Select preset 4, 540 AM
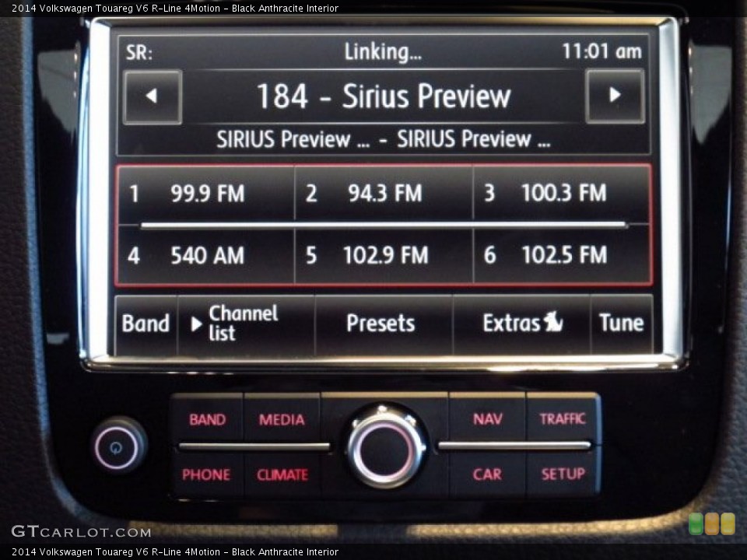 205,255
